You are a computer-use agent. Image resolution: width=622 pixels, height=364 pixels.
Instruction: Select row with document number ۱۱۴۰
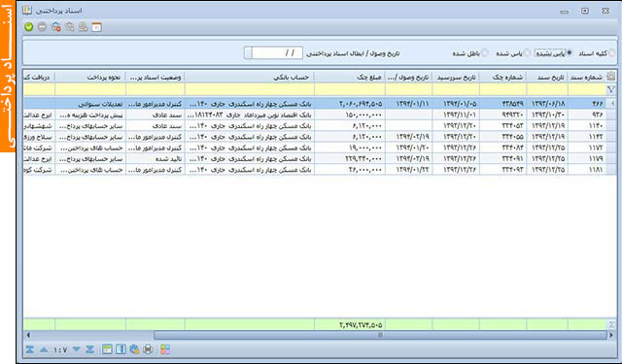tap(320, 126)
